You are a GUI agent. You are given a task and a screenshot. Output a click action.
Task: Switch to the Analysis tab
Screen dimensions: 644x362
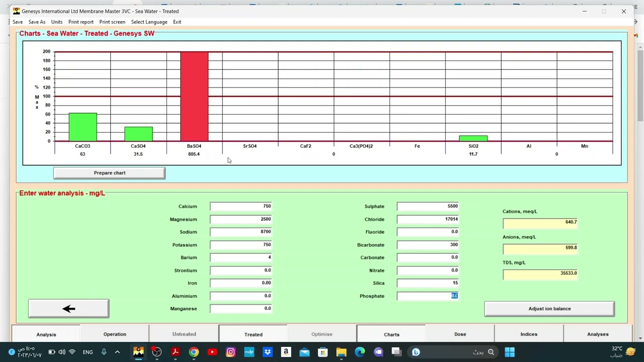point(46,334)
